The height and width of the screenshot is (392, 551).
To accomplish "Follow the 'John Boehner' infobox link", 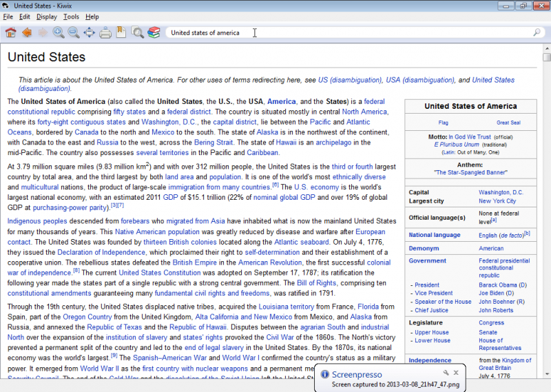I will pyautogui.click(x=496, y=302).
